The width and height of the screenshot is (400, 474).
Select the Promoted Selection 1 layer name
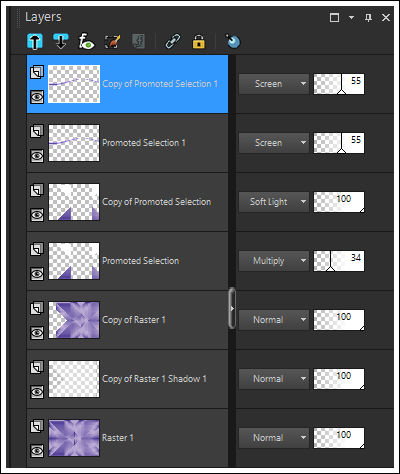click(144, 143)
